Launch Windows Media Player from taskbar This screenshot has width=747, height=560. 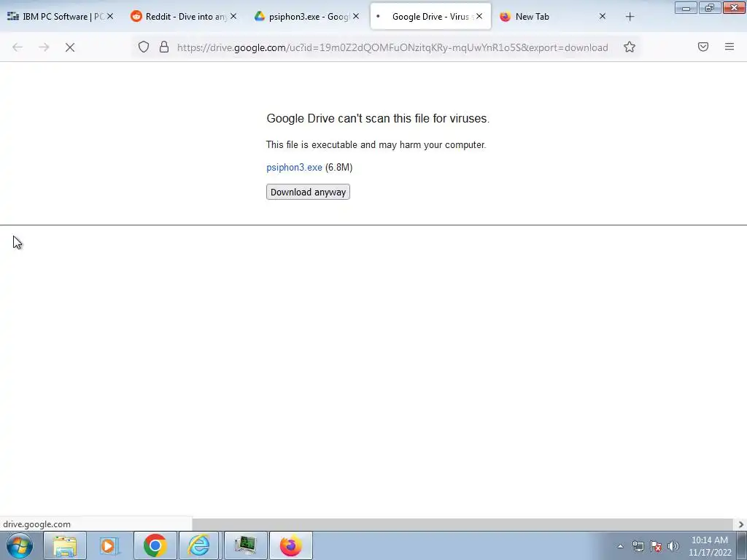pyautogui.click(x=109, y=545)
